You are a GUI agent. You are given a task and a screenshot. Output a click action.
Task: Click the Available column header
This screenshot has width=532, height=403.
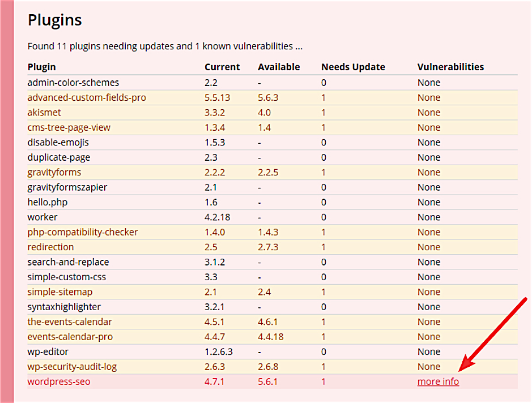coord(279,67)
